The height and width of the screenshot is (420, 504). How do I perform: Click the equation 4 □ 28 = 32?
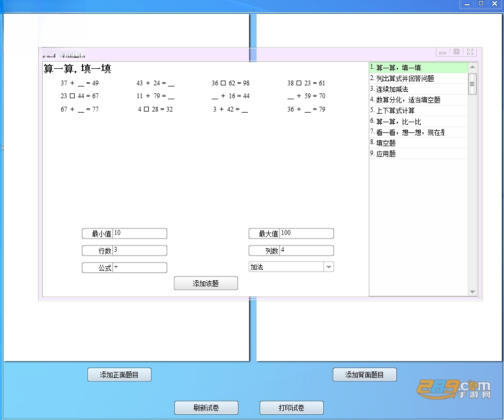click(155, 109)
